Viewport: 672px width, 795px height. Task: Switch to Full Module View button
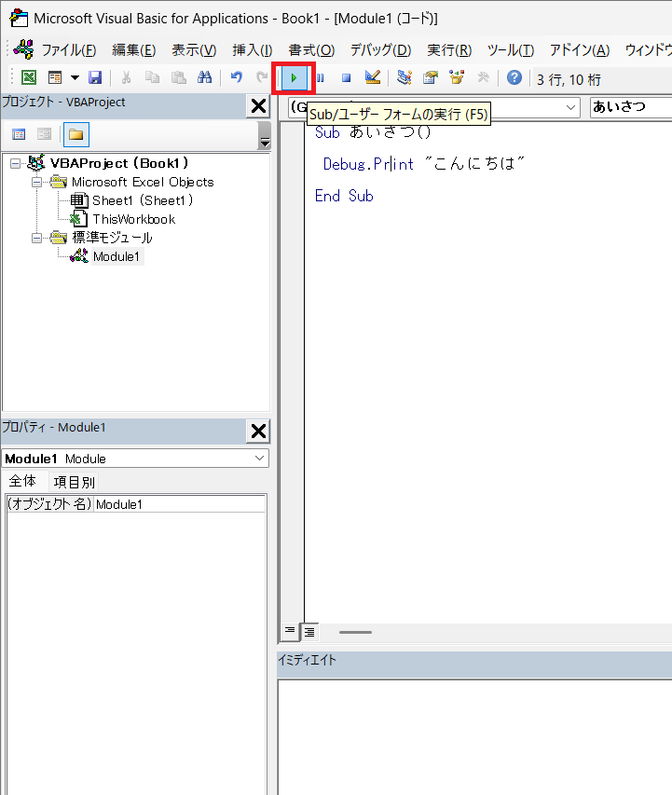(309, 632)
